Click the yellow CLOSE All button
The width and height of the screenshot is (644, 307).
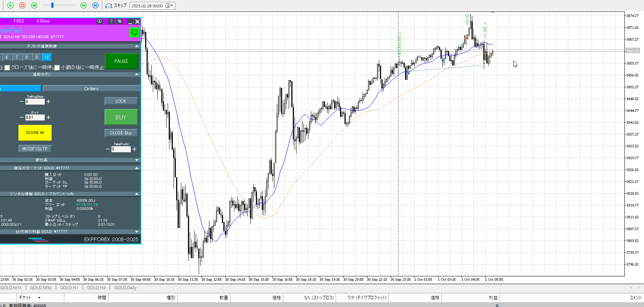[x=35, y=133]
